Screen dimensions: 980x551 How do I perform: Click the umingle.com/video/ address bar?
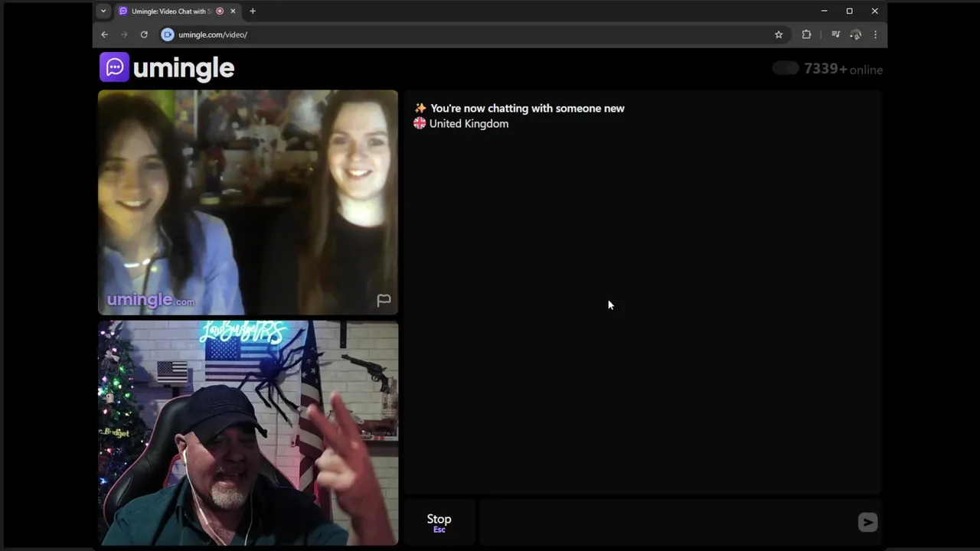point(471,34)
